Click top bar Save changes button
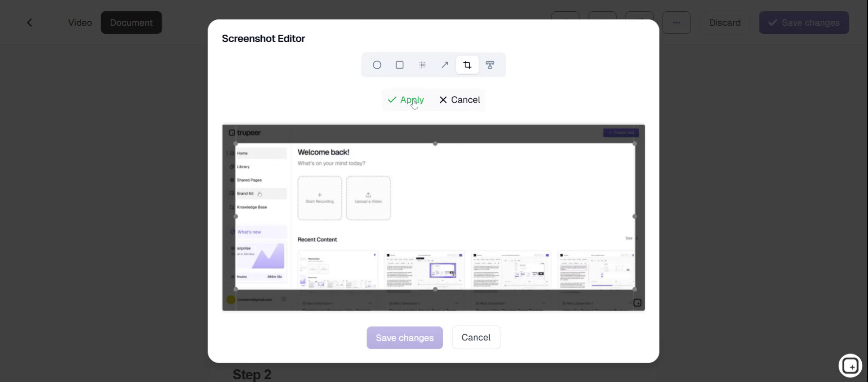 [804, 23]
